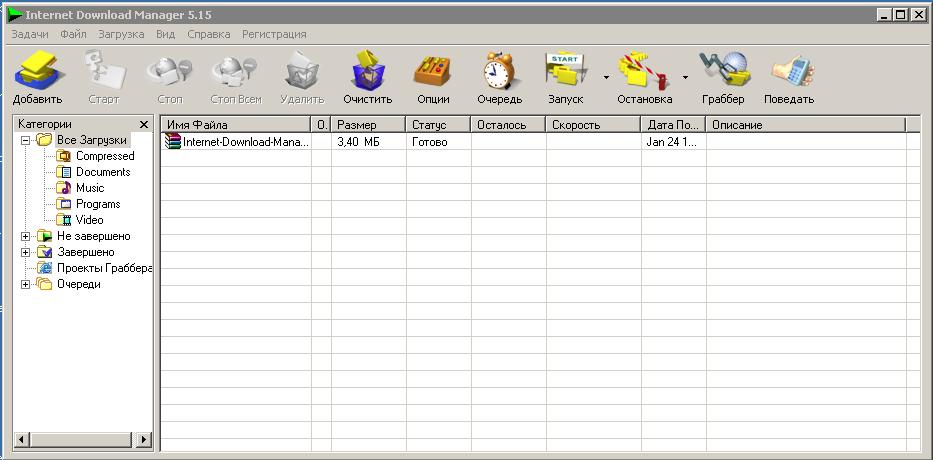933x460 pixels.
Task: Sort by Размер column header
Action: (368, 125)
